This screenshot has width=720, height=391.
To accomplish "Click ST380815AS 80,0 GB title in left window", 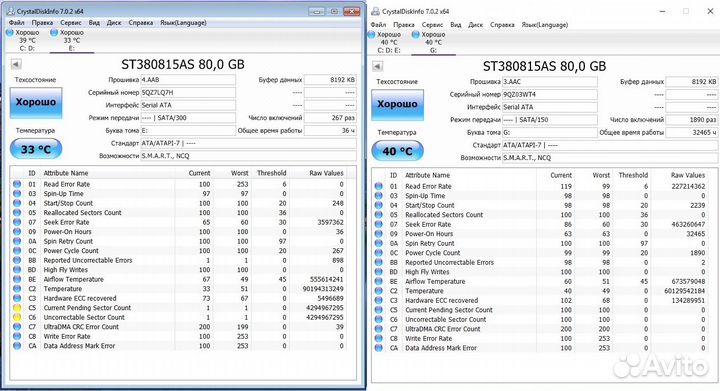I will 183,65.
